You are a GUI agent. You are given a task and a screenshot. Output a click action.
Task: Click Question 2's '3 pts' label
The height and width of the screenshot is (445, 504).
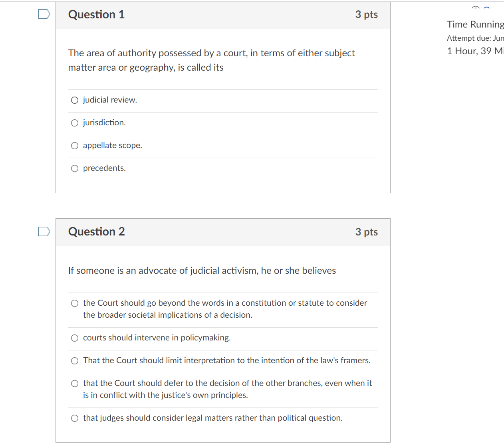pos(366,232)
